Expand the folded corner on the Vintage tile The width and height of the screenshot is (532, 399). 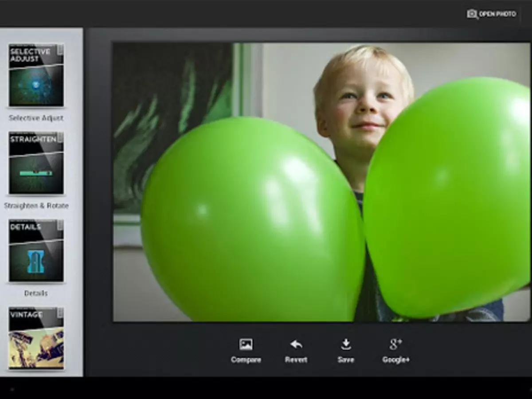60,312
